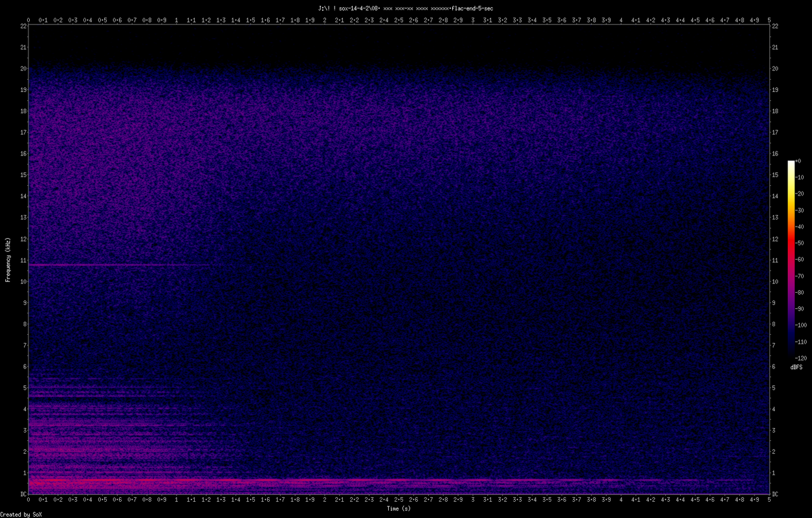Click "2·5" on the top time axis

tap(399, 21)
